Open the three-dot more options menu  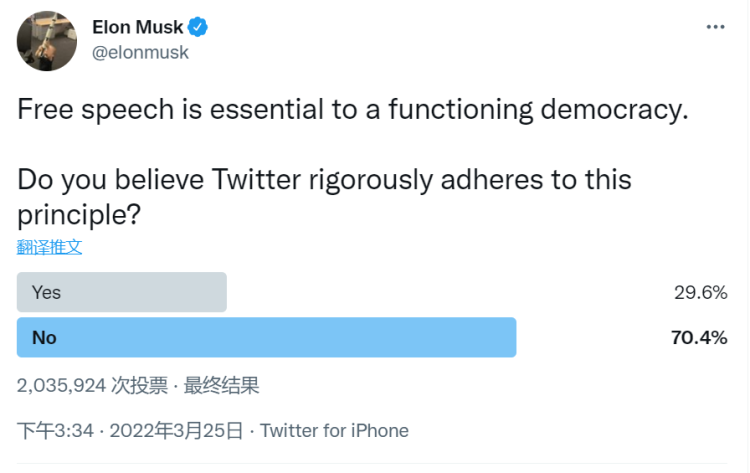pos(715,27)
